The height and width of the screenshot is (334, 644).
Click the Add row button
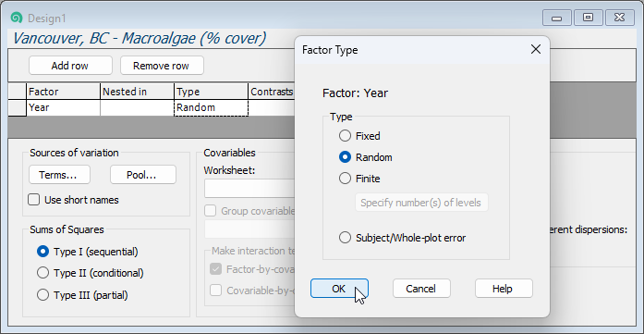coord(70,66)
